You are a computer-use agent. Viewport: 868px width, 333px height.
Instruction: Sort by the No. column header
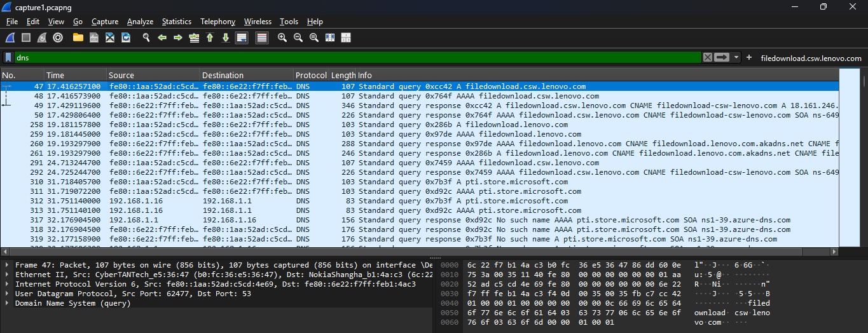pyautogui.click(x=22, y=75)
